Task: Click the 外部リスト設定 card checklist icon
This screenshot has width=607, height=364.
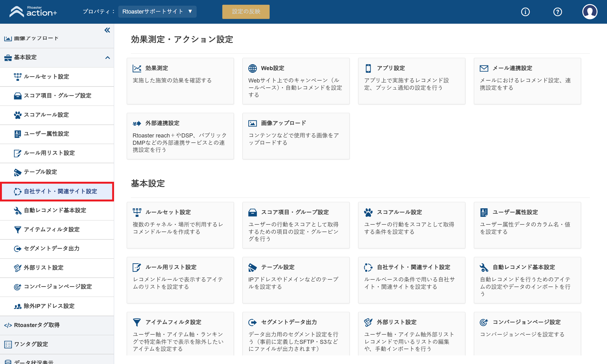Action: click(x=368, y=322)
